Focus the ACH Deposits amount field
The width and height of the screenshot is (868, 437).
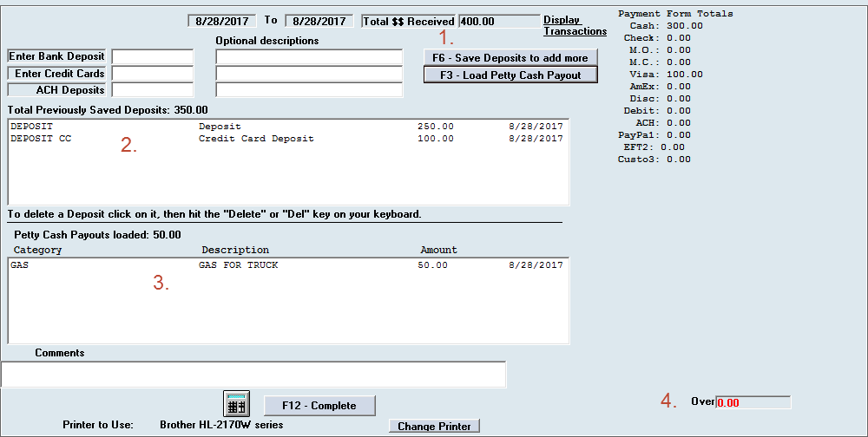(x=153, y=90)
